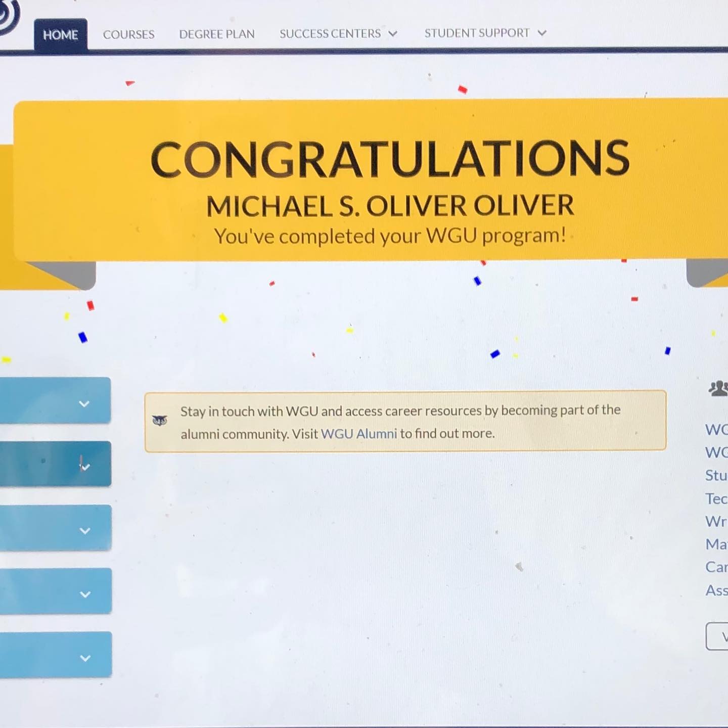
Task: Open the 'Ma' link in right sidebar
Action: (716, 544)
